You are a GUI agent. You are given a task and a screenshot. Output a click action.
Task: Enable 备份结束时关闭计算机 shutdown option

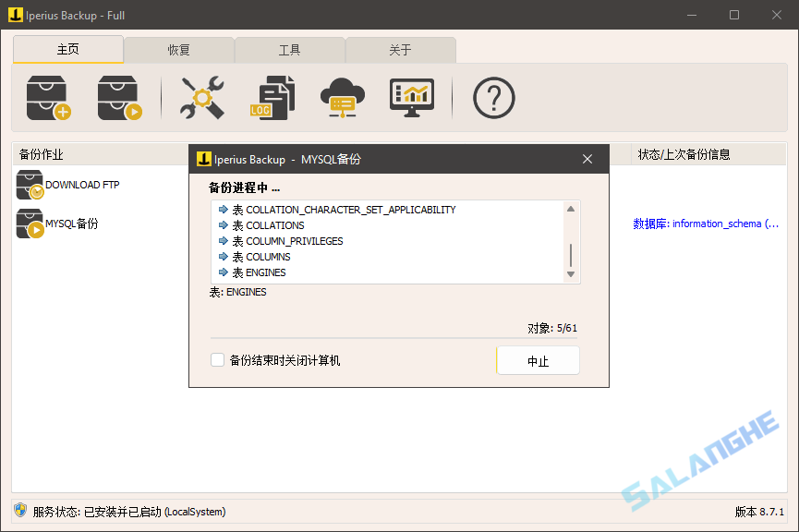click(217, 360)
